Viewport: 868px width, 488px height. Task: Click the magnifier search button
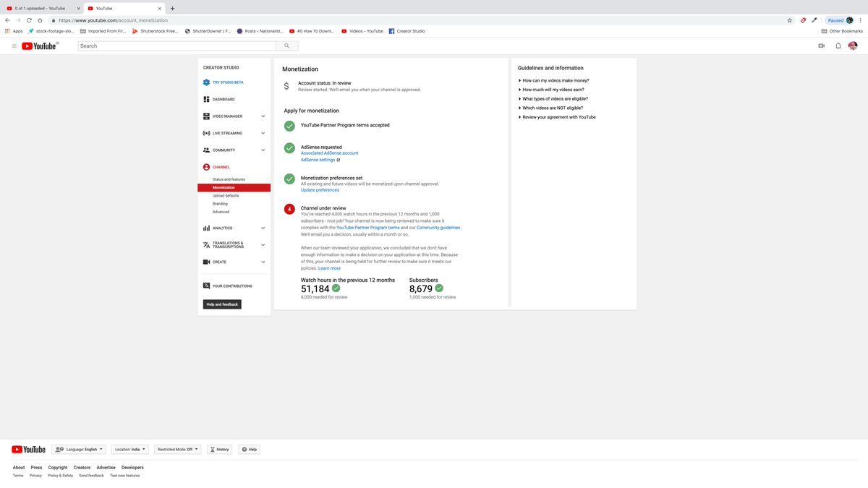[287, 46]
